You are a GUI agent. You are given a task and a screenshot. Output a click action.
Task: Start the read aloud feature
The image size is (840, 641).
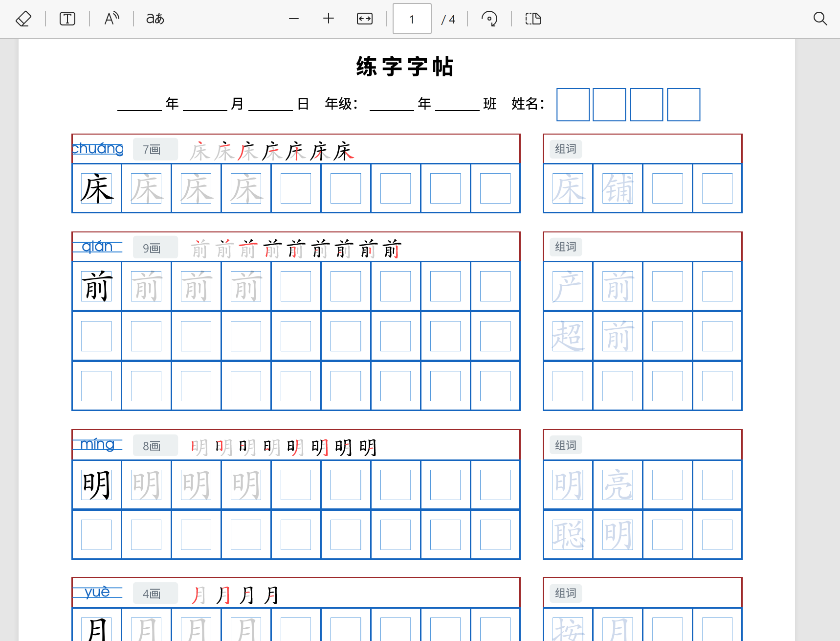click(112, 19)
